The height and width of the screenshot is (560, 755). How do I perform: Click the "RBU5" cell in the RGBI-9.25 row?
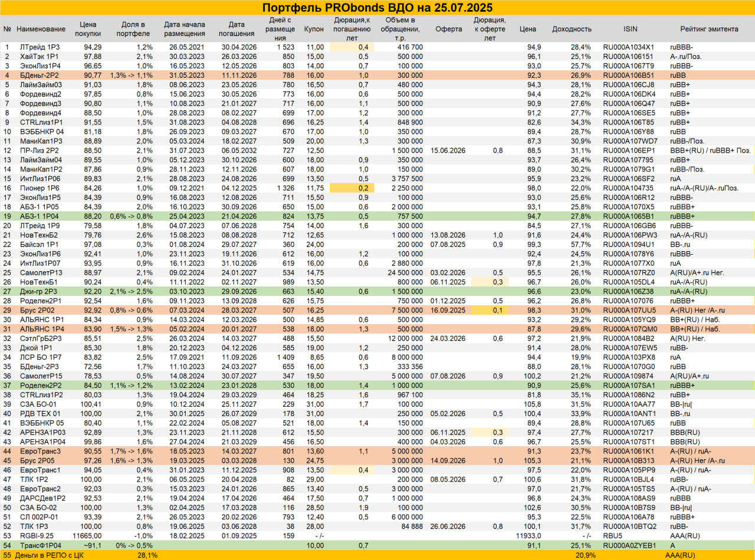[x=612, y=536]
